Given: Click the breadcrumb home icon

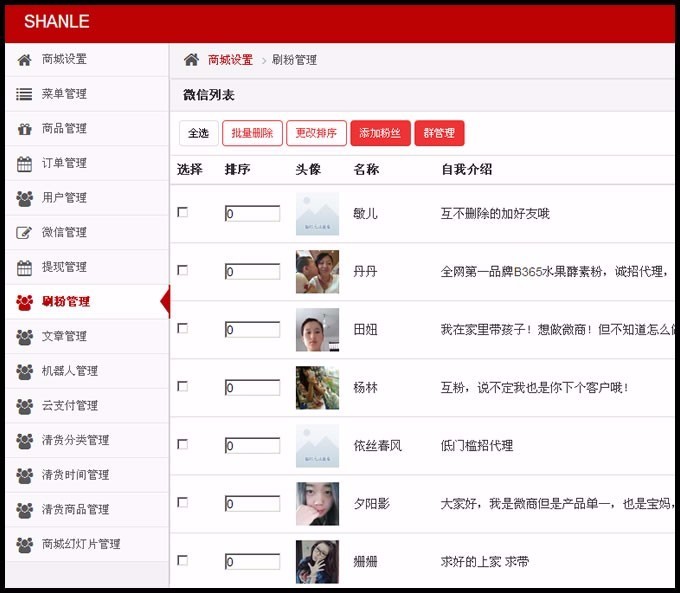Looking at the screenshot, I should click(x=191, y=59).
